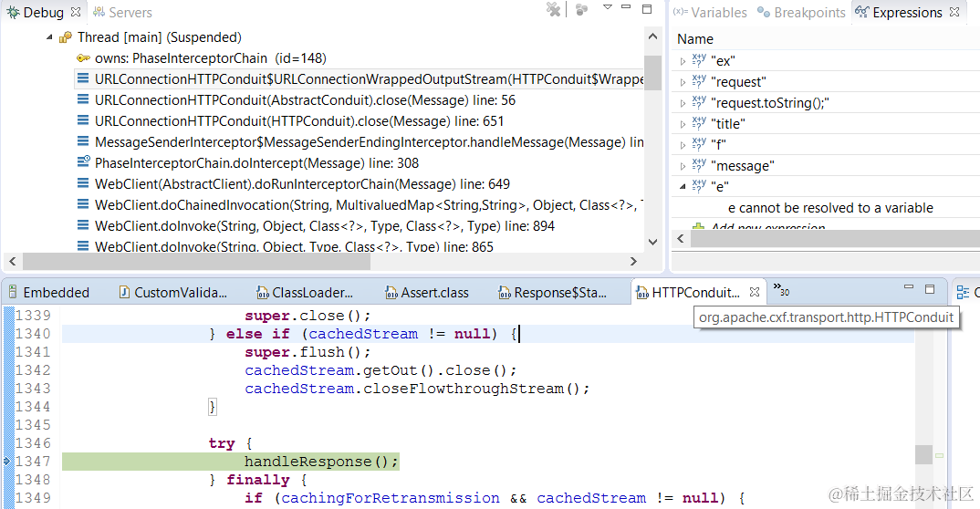Screen dimensions: 980x509
Task: Close the HTTPConduit editor tab
Action: [755, 292]
